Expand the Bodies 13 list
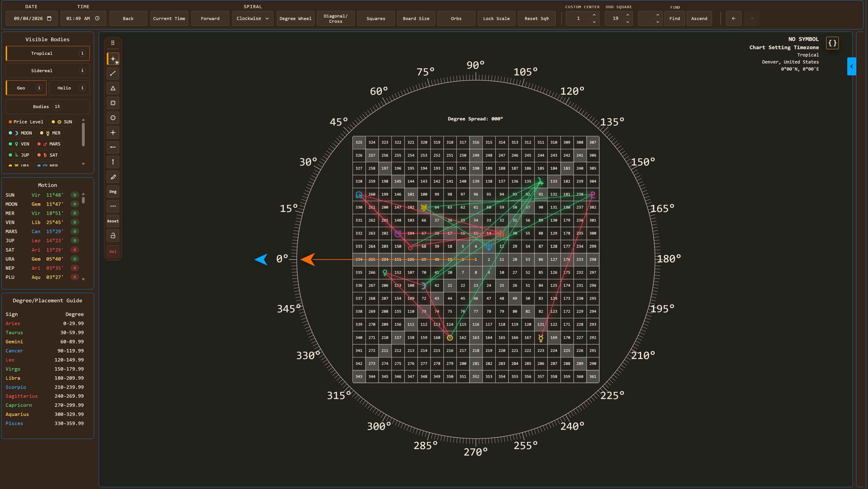Image resolution: width=868 pixels, height=489 pixels. [48, 107]
